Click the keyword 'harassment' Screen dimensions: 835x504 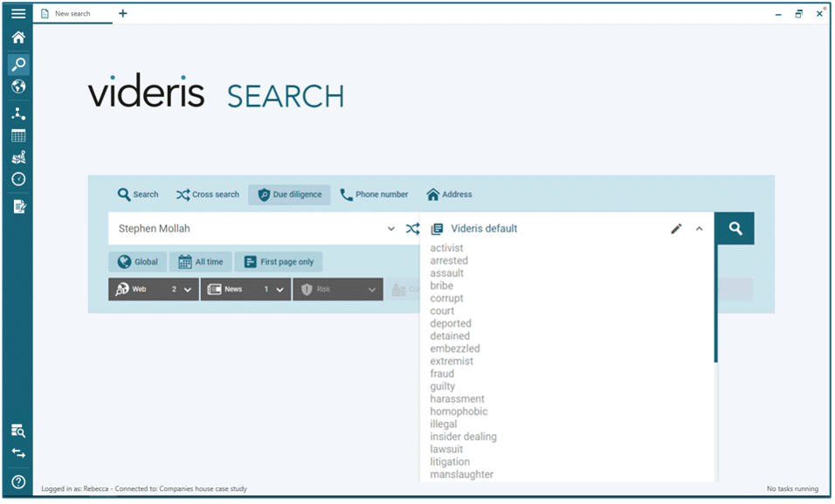coord(458,399)
